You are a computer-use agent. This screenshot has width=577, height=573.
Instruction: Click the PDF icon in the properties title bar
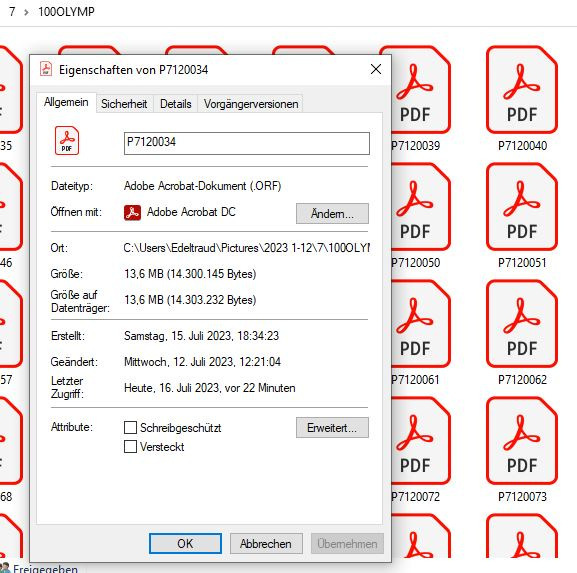point(46,69)
